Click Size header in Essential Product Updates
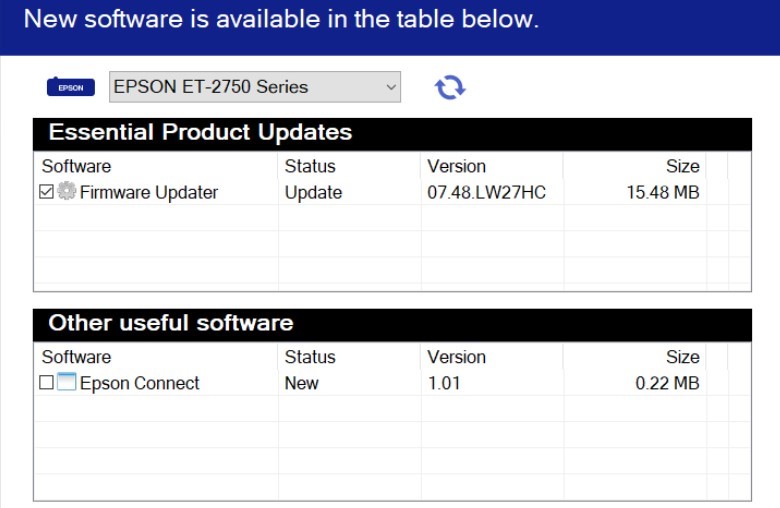Screen dimensions: 780x508 click(x=682, y=166)
